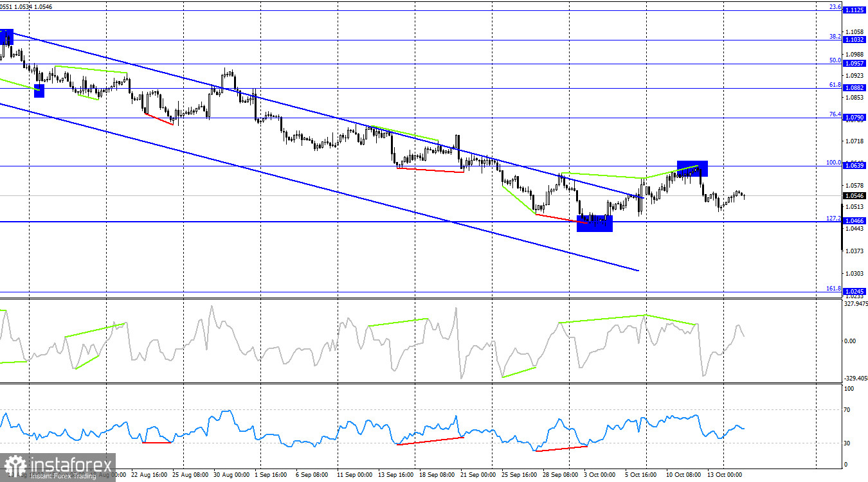Click the 1.1058 value on the price axis
This screenshot has width=868, height=482.
[856, 32]
